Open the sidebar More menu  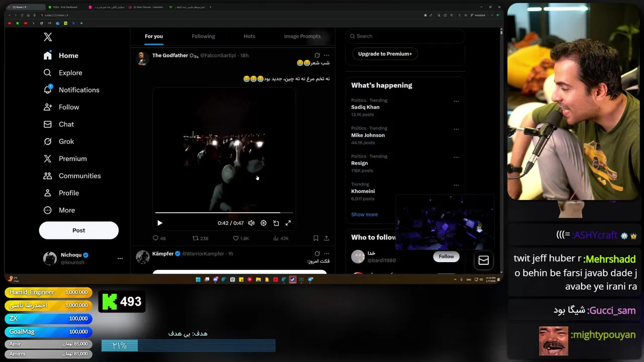[x=59, y=210]
